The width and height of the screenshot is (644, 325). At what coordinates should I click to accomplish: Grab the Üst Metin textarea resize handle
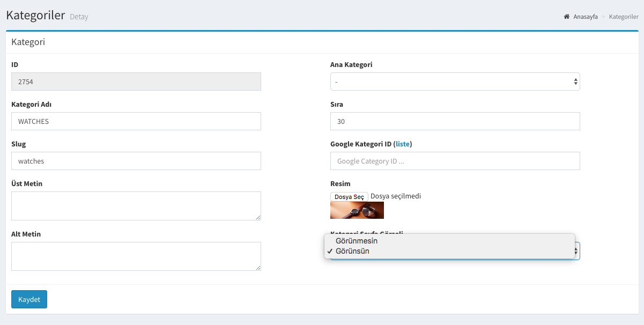click(x=258, y=217)
